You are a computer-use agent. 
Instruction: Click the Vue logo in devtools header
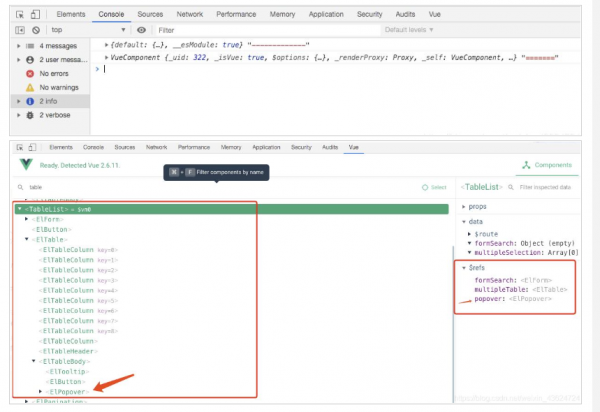pyautogui.click(x=27, y=166)
